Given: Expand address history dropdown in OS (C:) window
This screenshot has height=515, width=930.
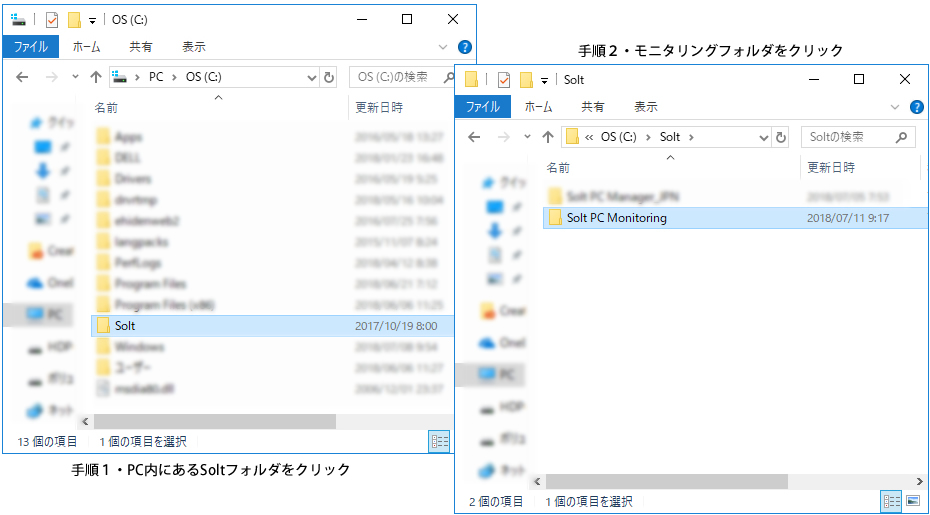Looking at the screenshot, I should (x=312, y=77).
